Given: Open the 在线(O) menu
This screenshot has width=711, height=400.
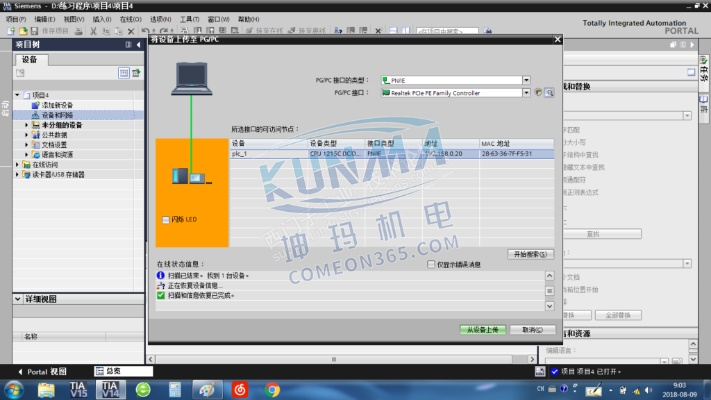Looking at the screenshot, I should (x=131, y=19).
